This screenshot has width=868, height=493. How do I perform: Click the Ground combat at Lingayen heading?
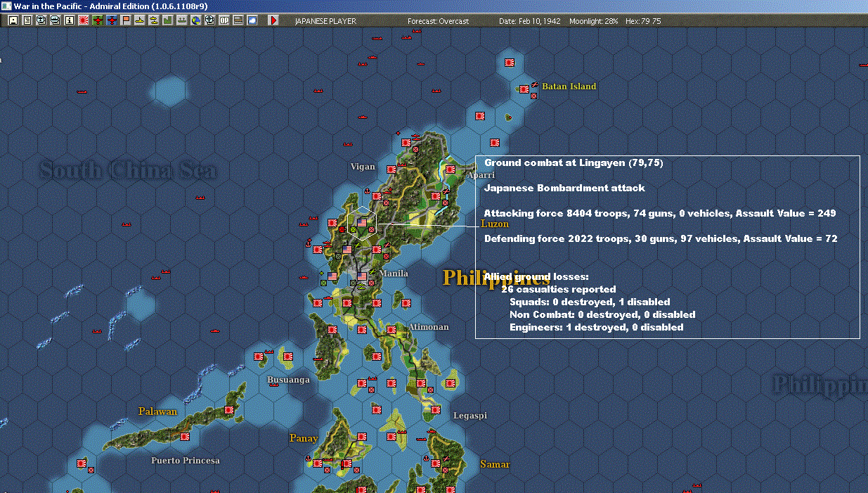574,162
